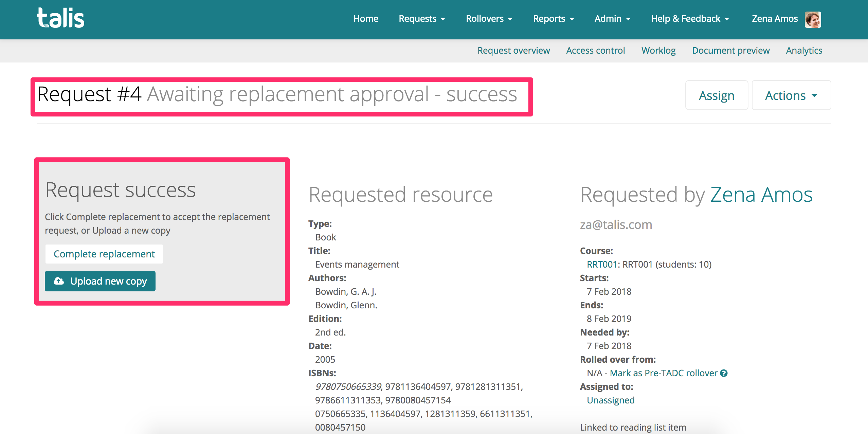Click the 8 Feb 2019 end date

pyautogui.click(x=609, y=319)
